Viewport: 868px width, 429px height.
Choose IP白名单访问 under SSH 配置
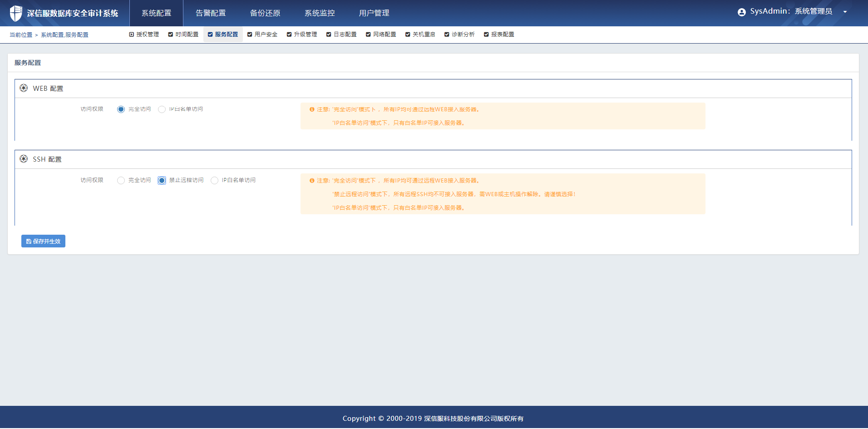tap(214, 181)
